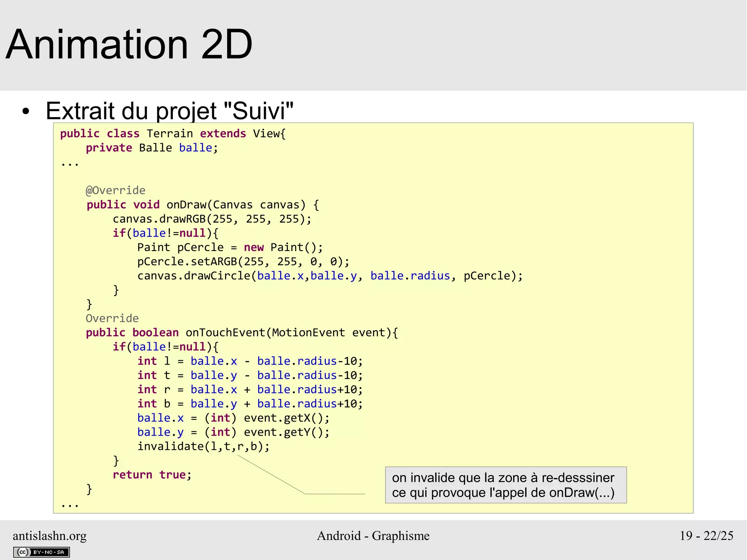Image resolution: width=747 pixels, height=560 pixels.
Task: Click the 'Animation 2D' slide title
Action: click(129, 44)
